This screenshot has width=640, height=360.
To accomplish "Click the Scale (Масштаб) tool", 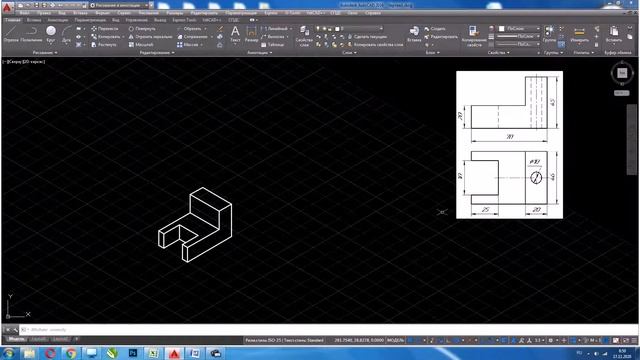I will pyautogui.click(x=141, y=44).
